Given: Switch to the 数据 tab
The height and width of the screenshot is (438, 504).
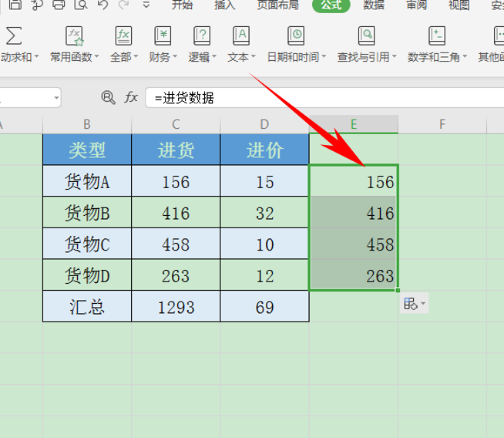Looking at the screenshot, I should click(374, 5).
